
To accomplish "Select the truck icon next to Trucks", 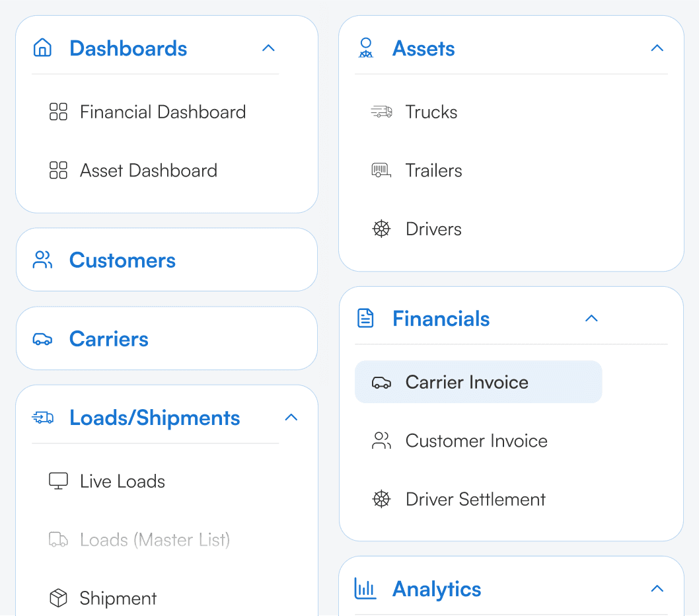I will tap(381, 112).
